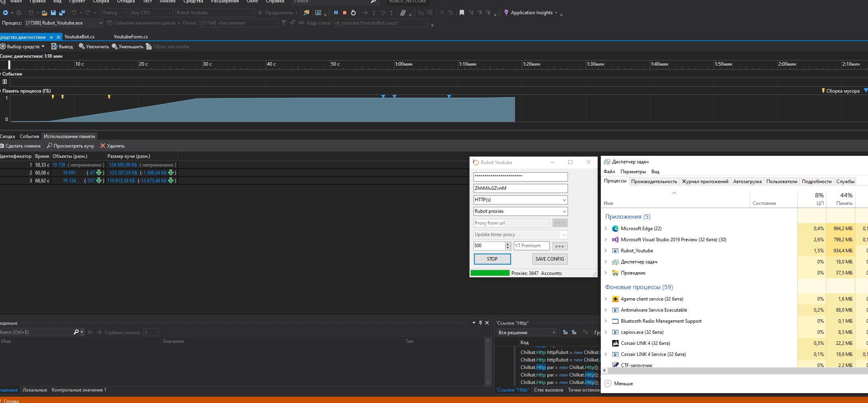Viewport: 868px width, 403px height.
Task: Click the SAVE CONFIG button
Action: click(549, 259)
